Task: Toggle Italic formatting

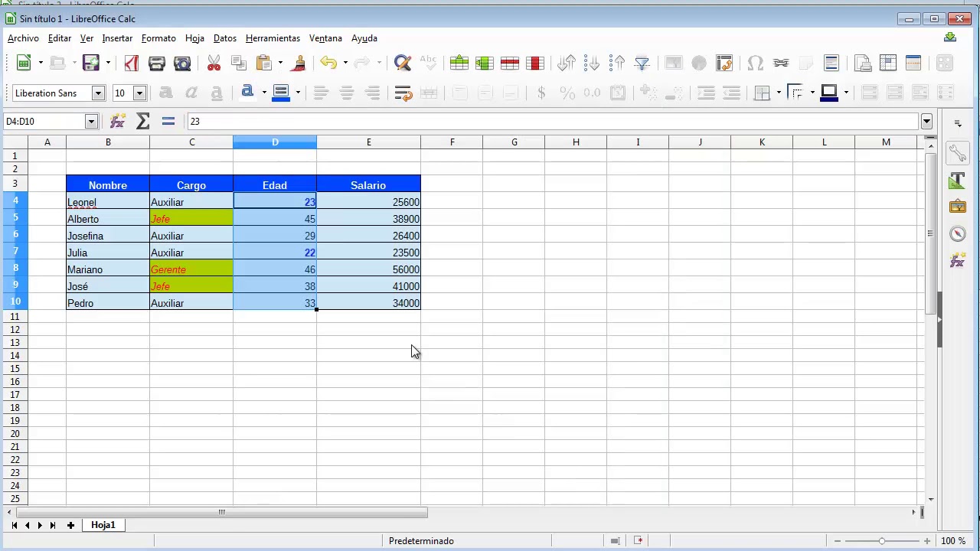Action: click(191, 93)
